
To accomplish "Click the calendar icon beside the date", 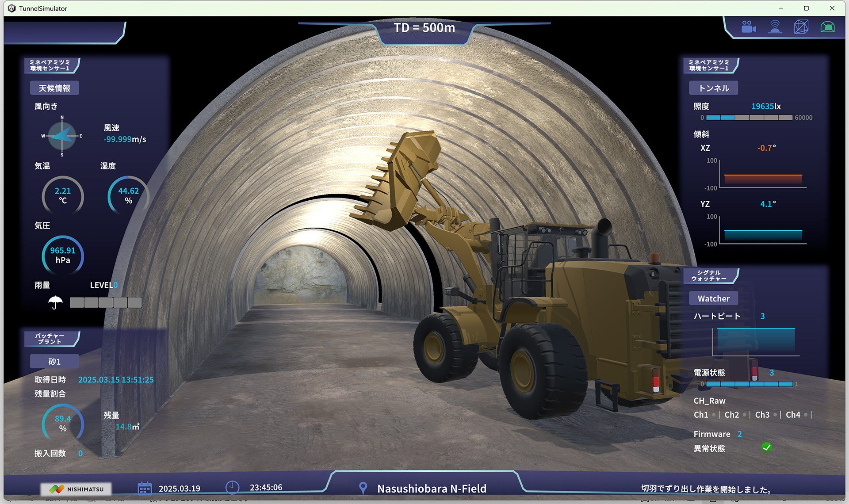I will pos(145,488).
